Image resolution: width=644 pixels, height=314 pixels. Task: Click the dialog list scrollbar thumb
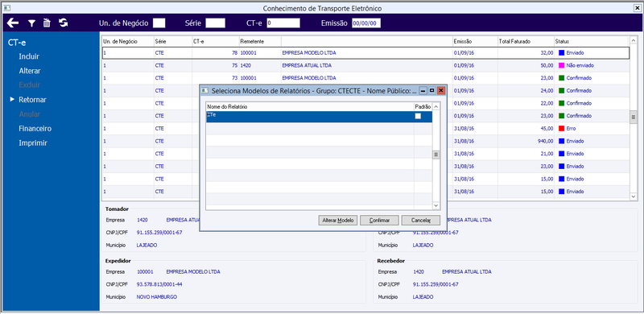click(436, 155)
